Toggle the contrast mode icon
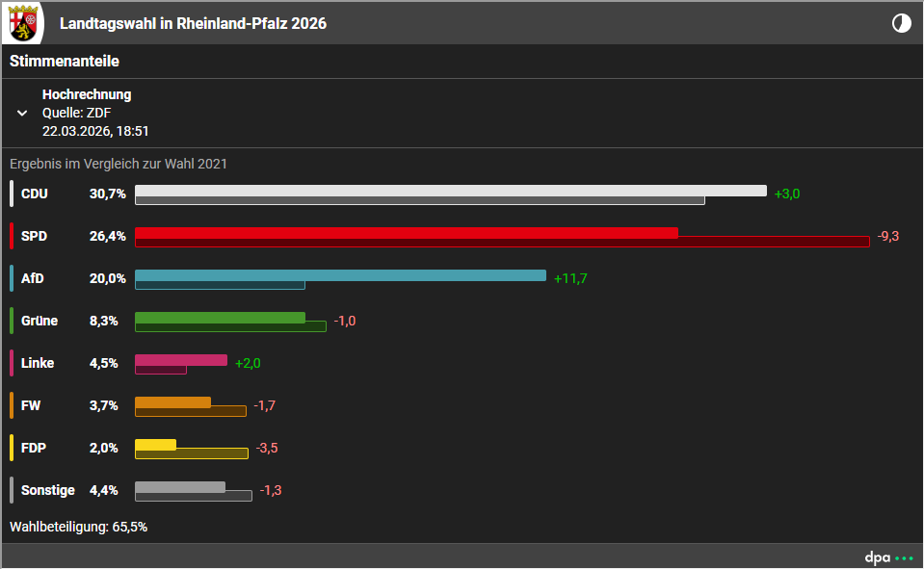 click(901, 23)
